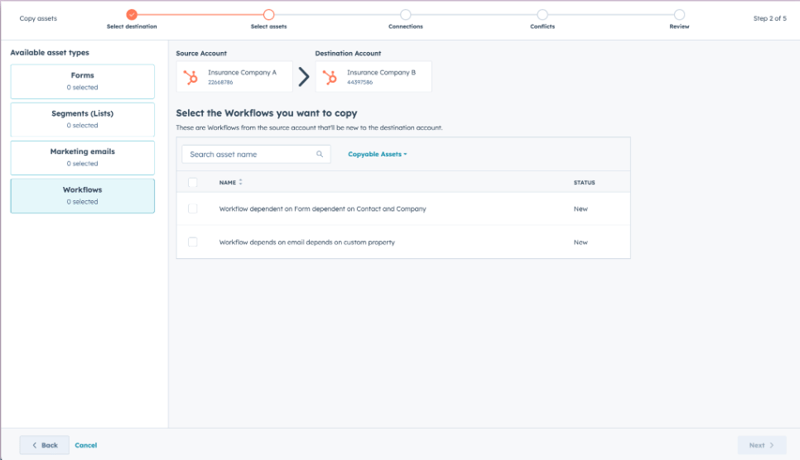Click the Back button
This screenshot has height=460, width=800.
[x=44, y=445]
